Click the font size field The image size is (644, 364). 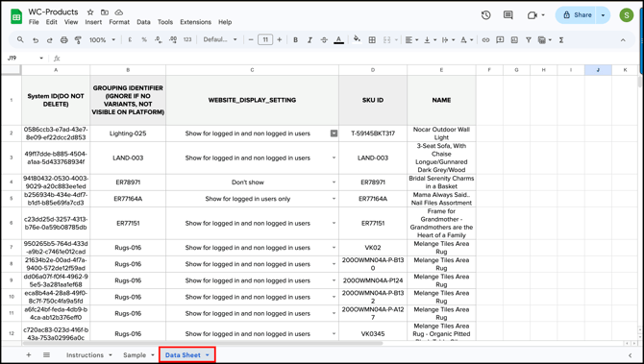coord(265,39)
